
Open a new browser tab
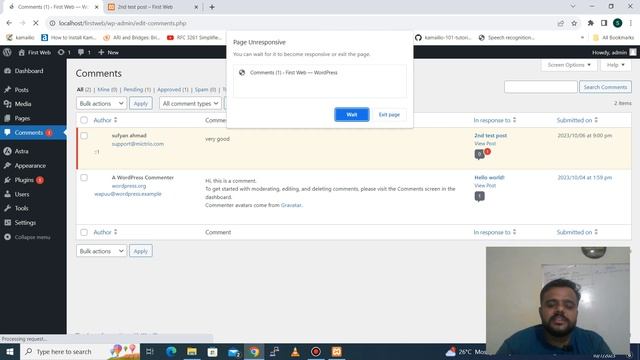212,7
